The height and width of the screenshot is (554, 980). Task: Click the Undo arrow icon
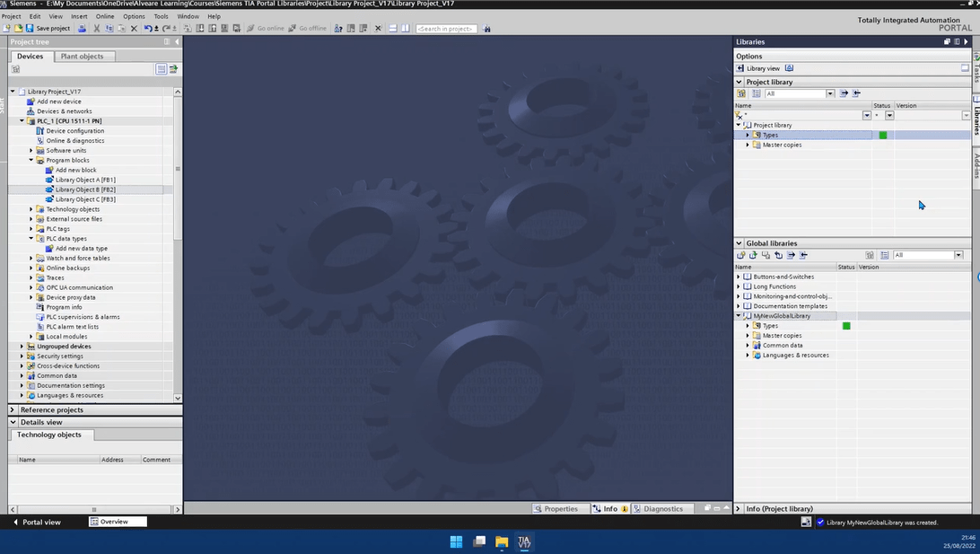(149, 29)
